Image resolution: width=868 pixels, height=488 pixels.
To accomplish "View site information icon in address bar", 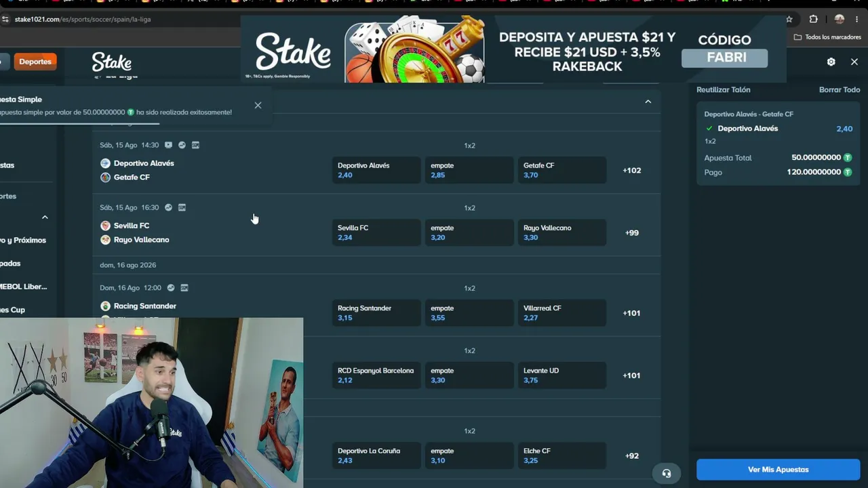I will tap(6, 19).
